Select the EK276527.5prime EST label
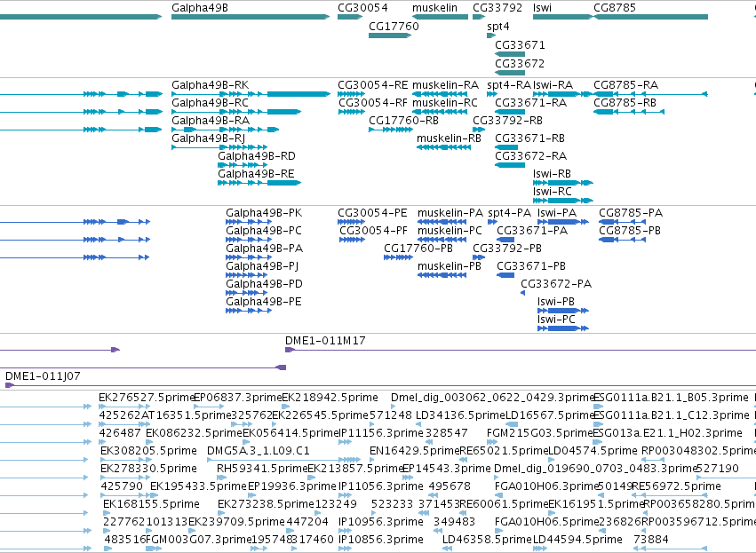Viewport: 756px width, 553px height. pyautogui.click(x=147, y=398)
